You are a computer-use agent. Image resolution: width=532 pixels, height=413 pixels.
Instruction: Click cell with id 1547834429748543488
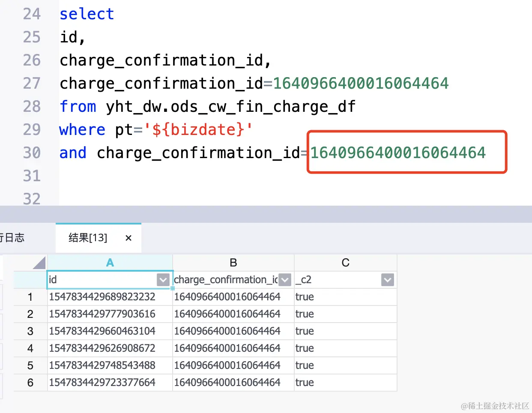tap(110, 365)
